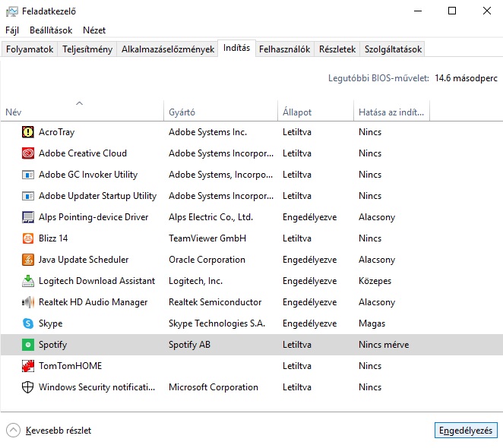Click the Alps Electric Co., Ltd. cell
Viewport: 503px width, 448px height.
pyautogui.click(x=210, y=217)
